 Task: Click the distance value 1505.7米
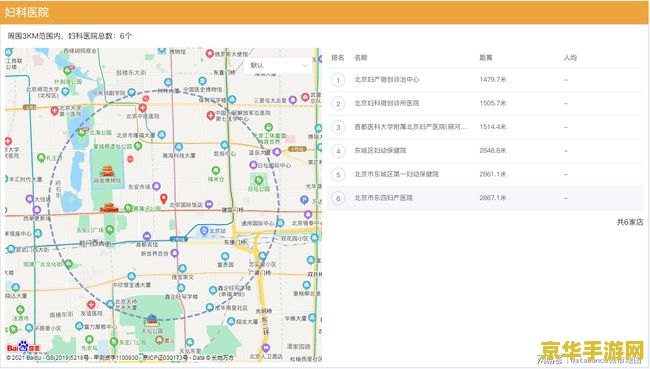point(493,103)
